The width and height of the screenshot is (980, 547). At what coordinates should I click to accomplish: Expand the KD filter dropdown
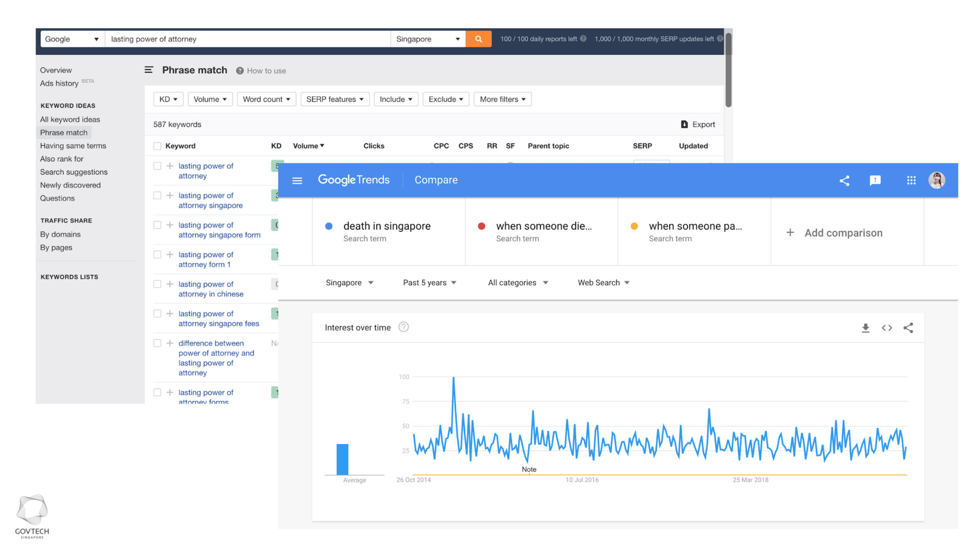pyautogui.click(x=168, y=99)
